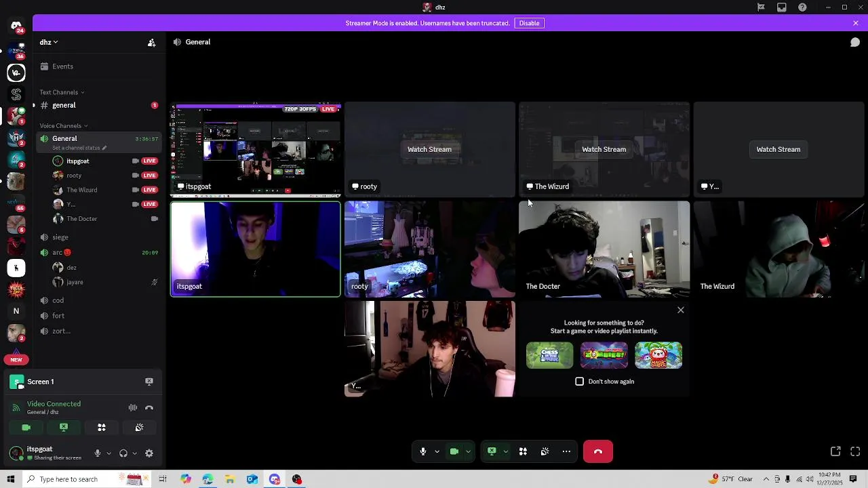The height and width of the screenshot is (488, 868).
Task: Open User Settings gear icon
Action: pyautogui.click(x=149, y=453)
